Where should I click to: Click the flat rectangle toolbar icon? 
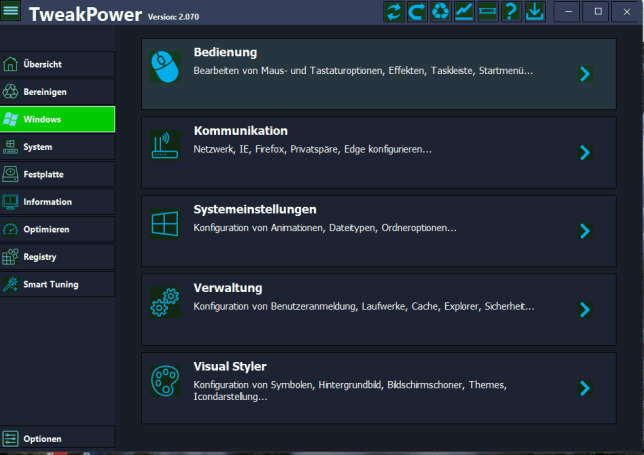point(487,12)
